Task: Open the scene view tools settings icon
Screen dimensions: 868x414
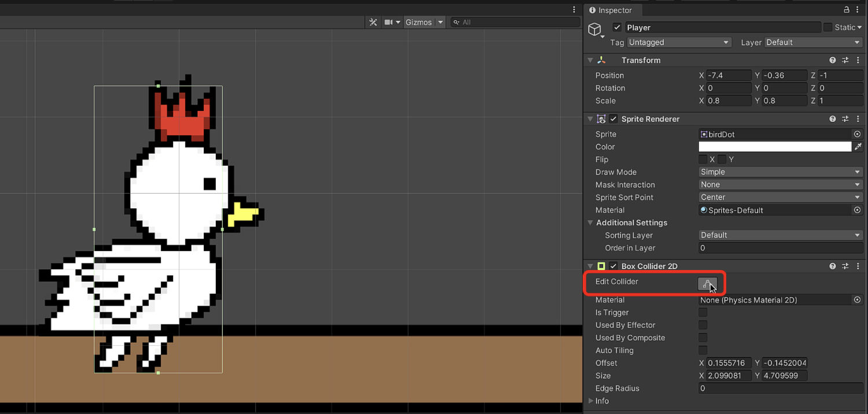Action: tap(373, 22)
